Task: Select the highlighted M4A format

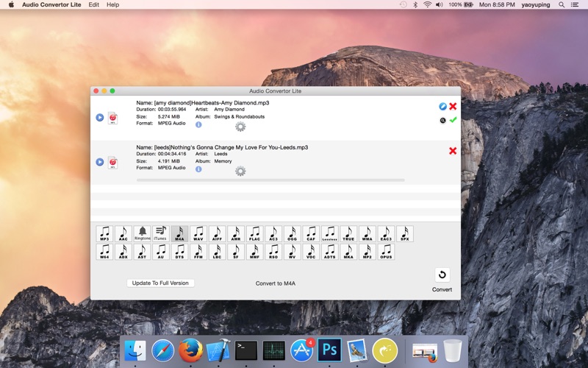Action: tap(179, 233)
